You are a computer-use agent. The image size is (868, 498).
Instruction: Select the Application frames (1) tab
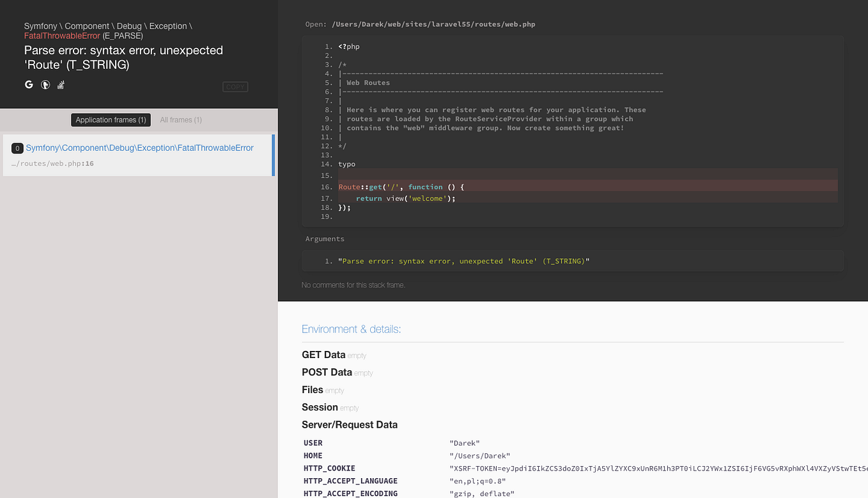point(110,120)
